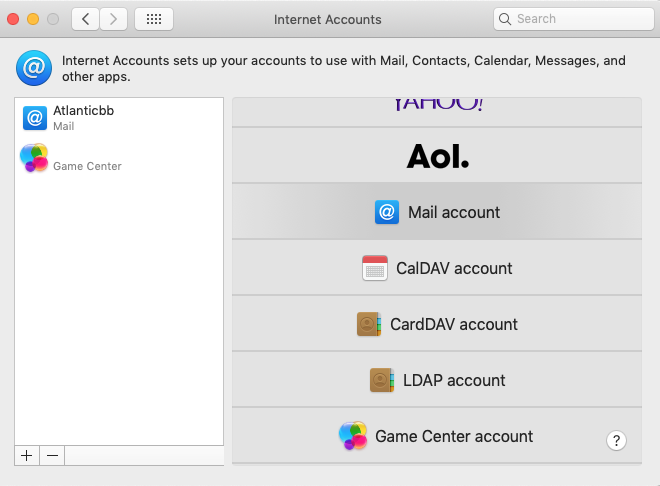Add a Mail account
This screenshot has height=486, width=660.
437,212
